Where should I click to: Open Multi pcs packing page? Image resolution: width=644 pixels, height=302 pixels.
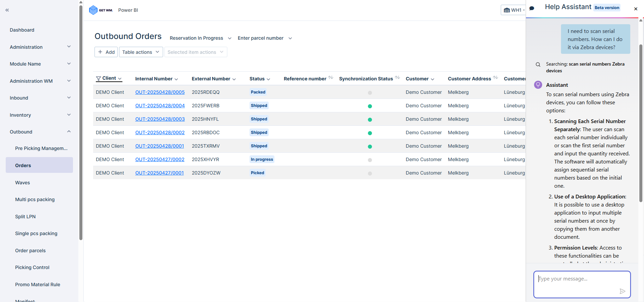(35, 199)
